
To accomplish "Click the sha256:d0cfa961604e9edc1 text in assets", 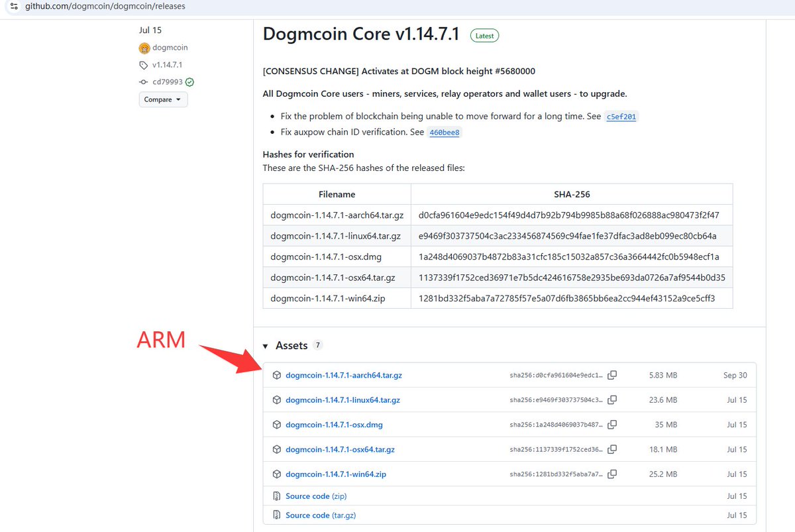I will [x=556, y=376].
